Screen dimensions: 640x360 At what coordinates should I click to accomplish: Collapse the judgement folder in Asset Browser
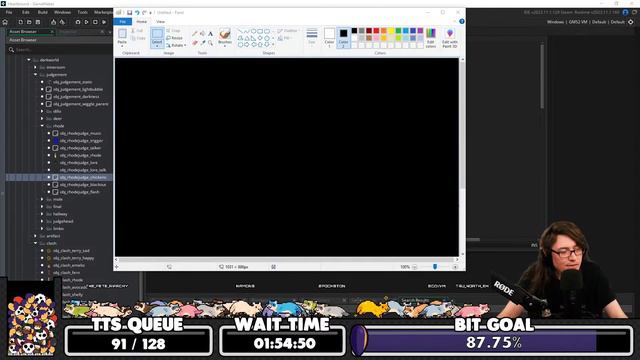tap(36, 75)
